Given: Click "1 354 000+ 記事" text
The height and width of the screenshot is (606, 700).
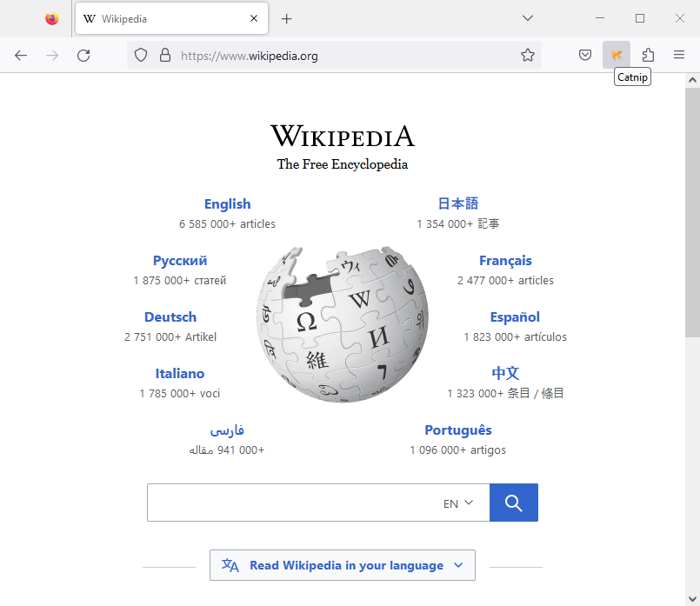Looking at the screenshot, I should (458, 224).
